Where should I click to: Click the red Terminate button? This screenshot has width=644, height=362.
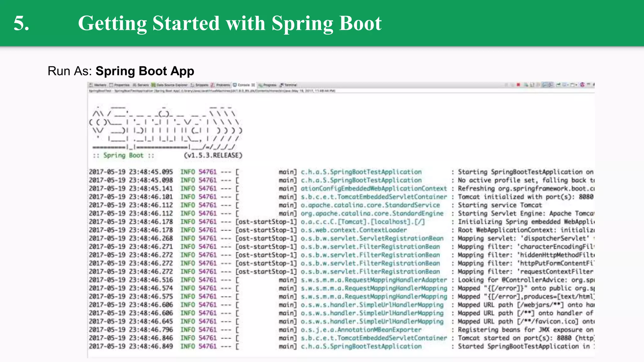point(518,85)
